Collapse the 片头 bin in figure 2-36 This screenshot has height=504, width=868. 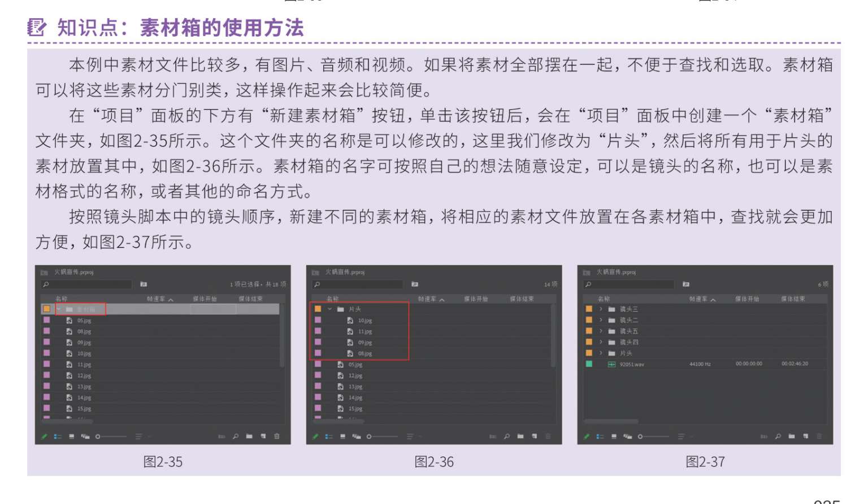coord(329,309)
